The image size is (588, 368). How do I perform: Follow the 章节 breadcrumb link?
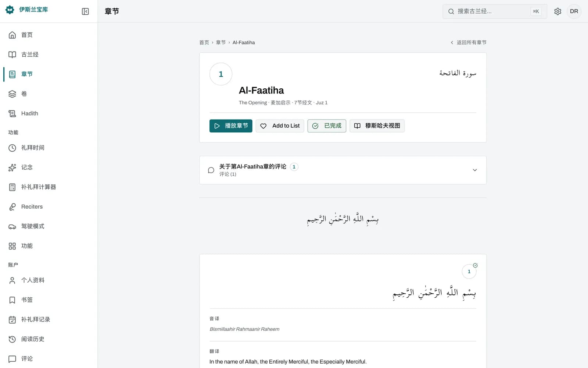click(x=220, y=43)
